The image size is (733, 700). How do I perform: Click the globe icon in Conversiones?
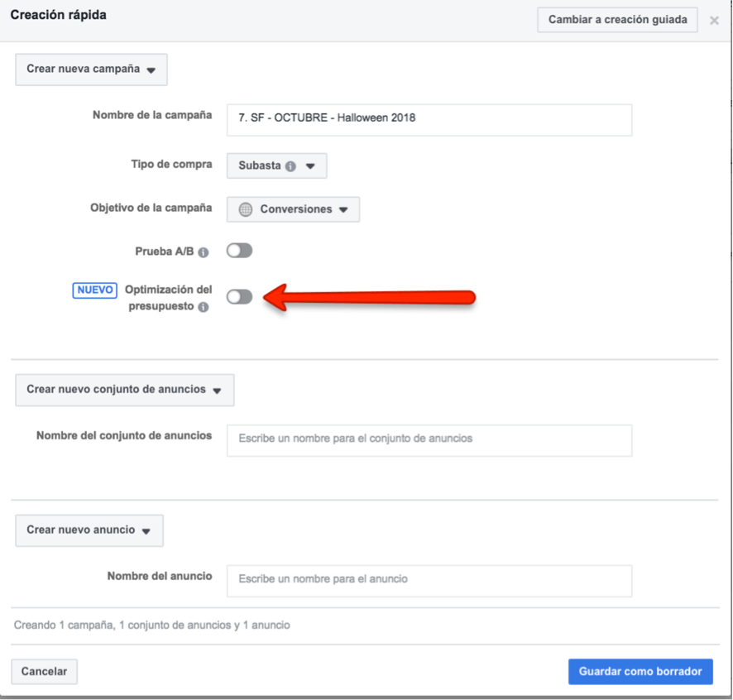246,209
